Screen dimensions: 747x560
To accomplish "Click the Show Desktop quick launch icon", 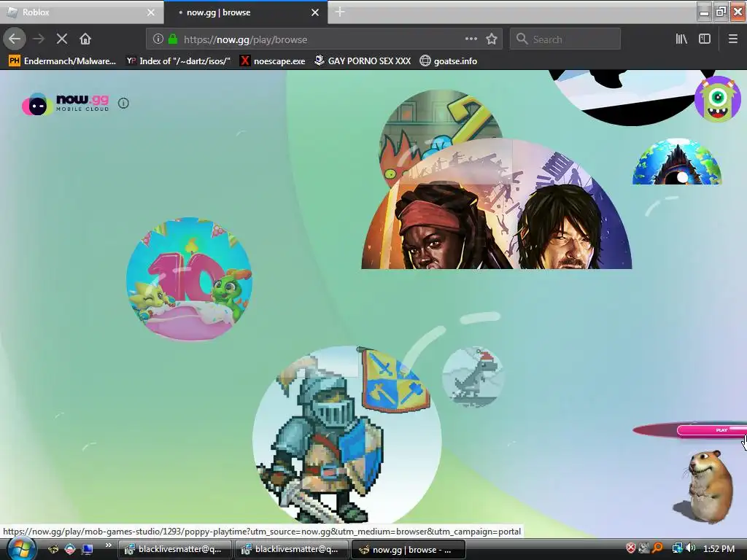I will 88,550.
